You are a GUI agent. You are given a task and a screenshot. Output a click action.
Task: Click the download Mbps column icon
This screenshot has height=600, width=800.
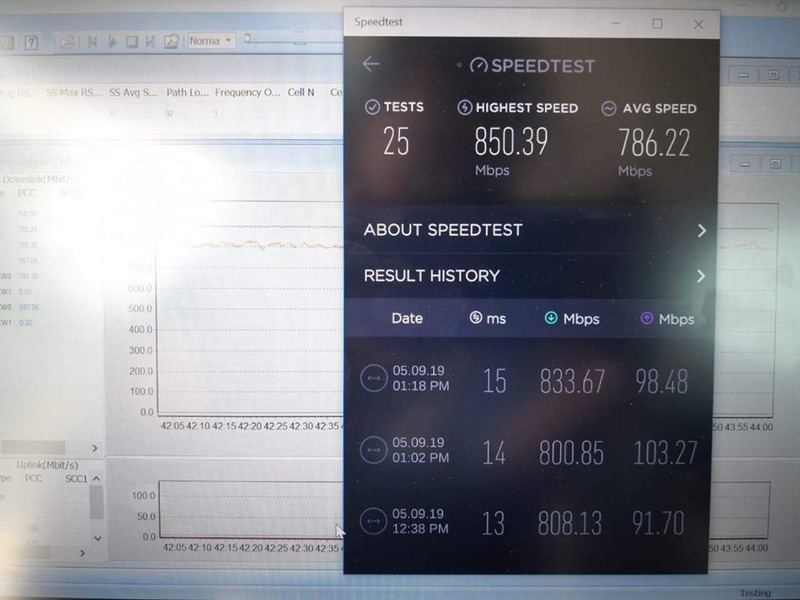[551, 318]
